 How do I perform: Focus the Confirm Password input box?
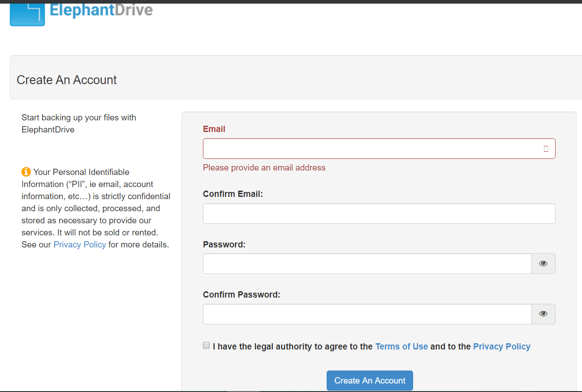pos(367,314)
